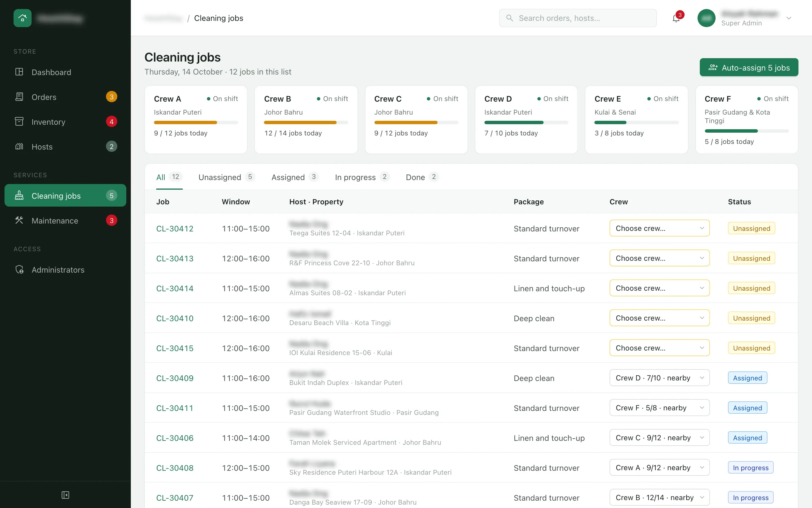812x508 pixels.
Task: Click Unassigned status badge for CL-30415
Action: [x=751, y=348]
